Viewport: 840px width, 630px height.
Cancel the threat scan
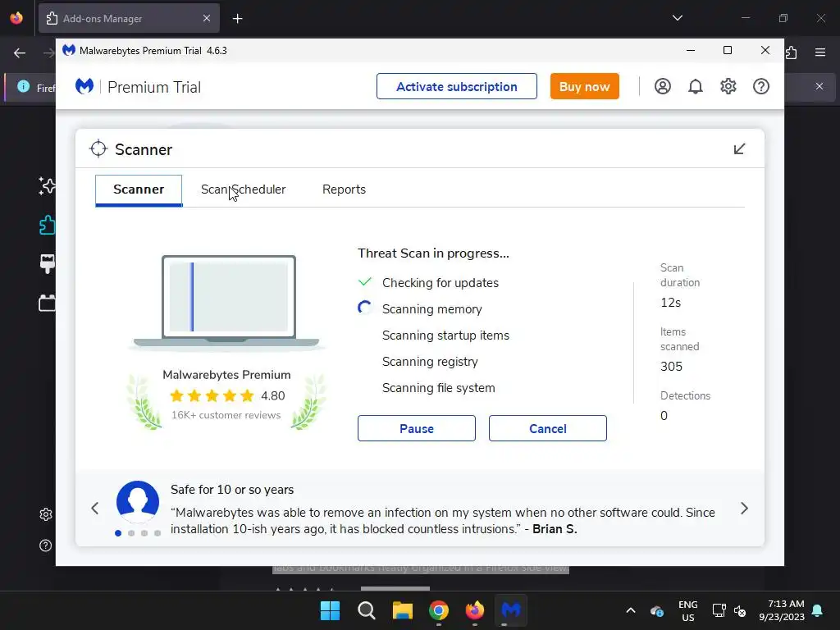547,428
